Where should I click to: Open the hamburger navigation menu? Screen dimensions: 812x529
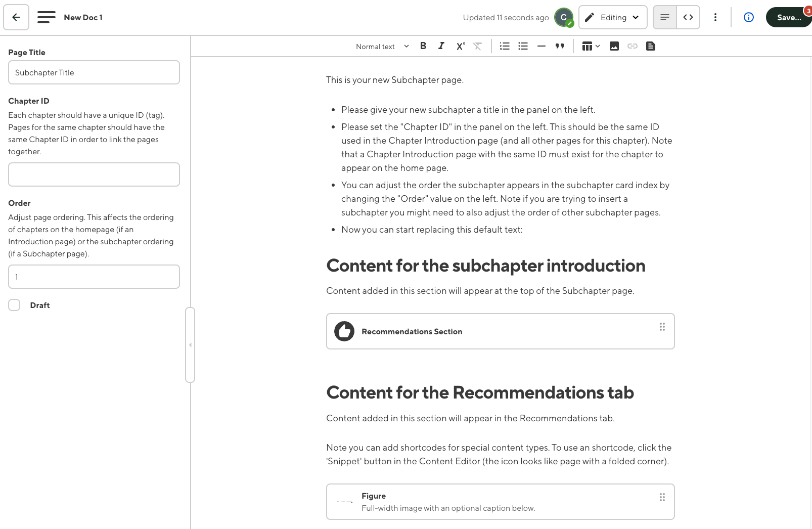tap(47, 17)
